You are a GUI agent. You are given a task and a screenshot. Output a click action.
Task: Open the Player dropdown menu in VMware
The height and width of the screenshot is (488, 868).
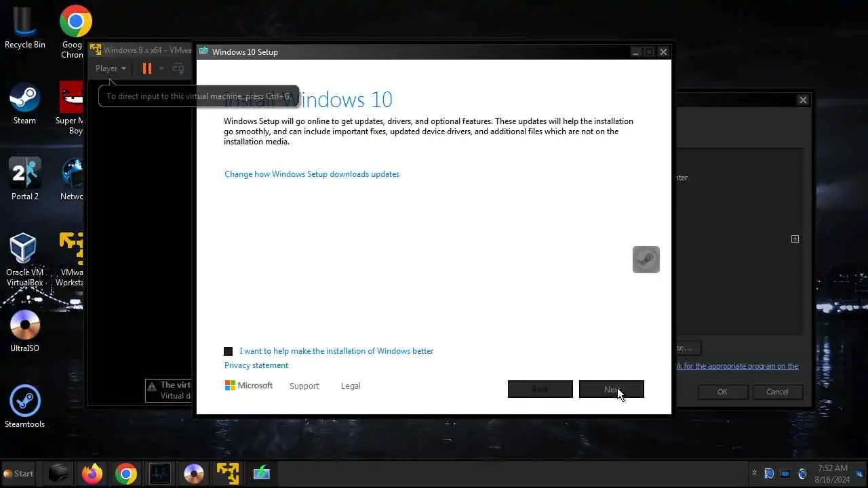(x=111, y=68)
